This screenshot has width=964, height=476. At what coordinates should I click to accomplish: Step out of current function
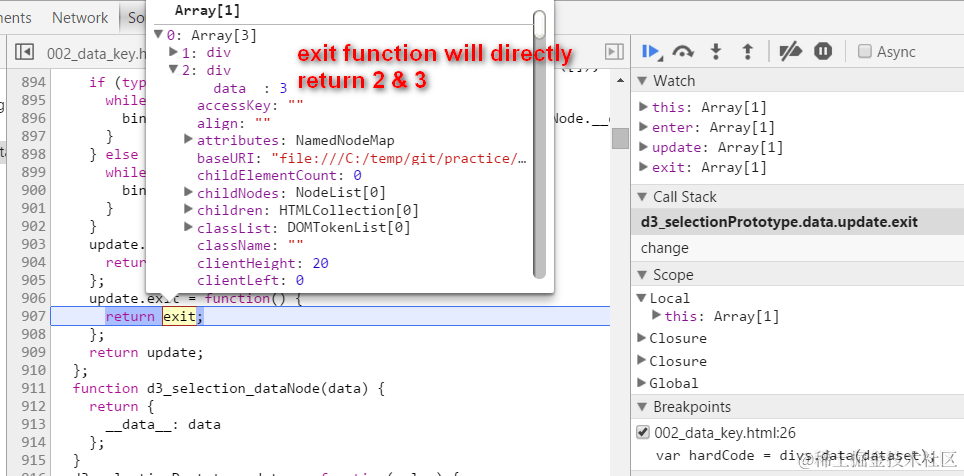[x=748, y=52]
